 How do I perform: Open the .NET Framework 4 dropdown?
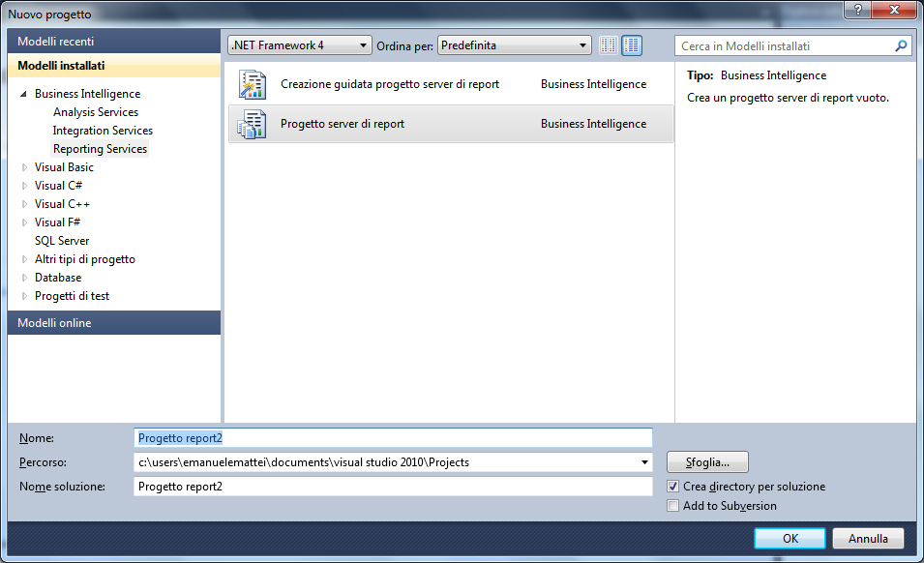tap(300, 45)
